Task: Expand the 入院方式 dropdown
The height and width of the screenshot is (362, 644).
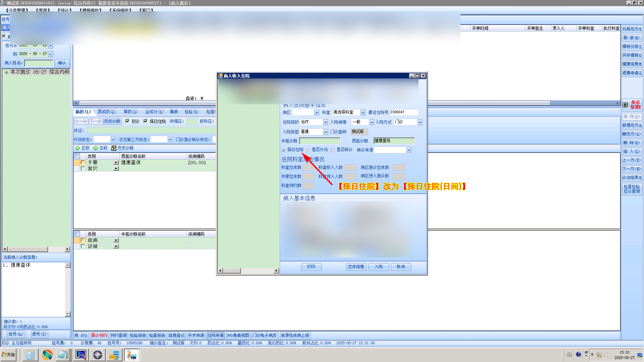Action: point(420,122)
